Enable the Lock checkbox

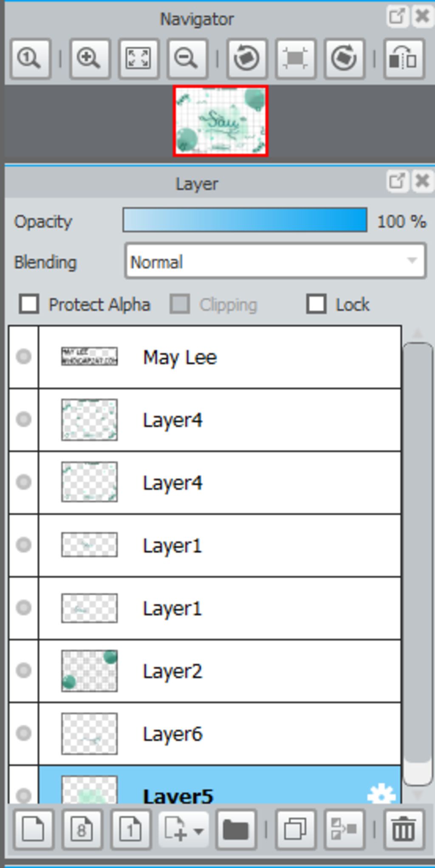316,304
